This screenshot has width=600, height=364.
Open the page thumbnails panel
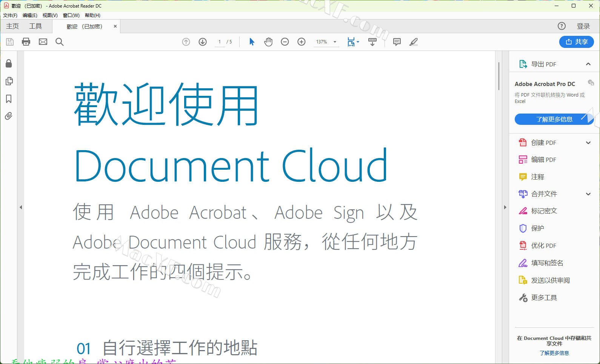point(9,81)
